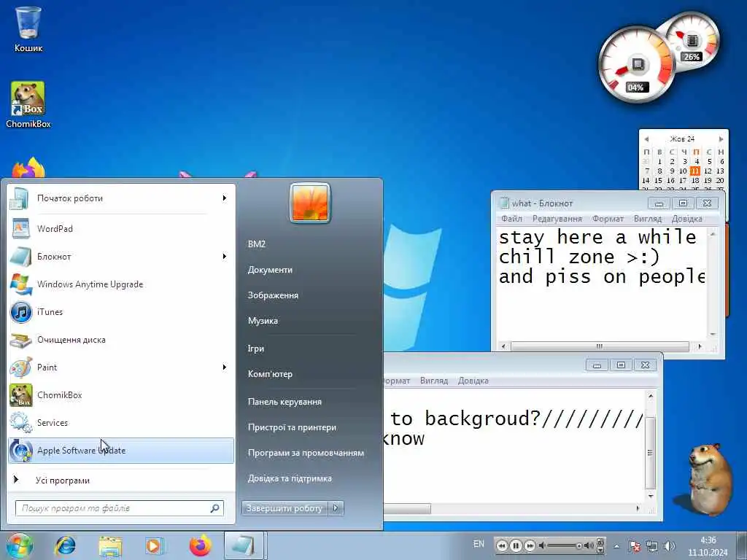747x560 pixels.
Task: Click the user account flower picture
Action: (x=310, y=203)
